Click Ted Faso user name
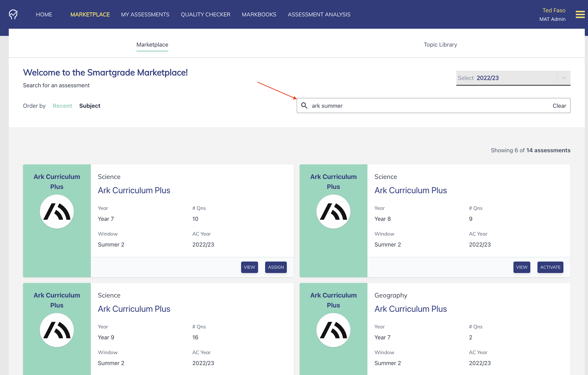 [554, 10]
